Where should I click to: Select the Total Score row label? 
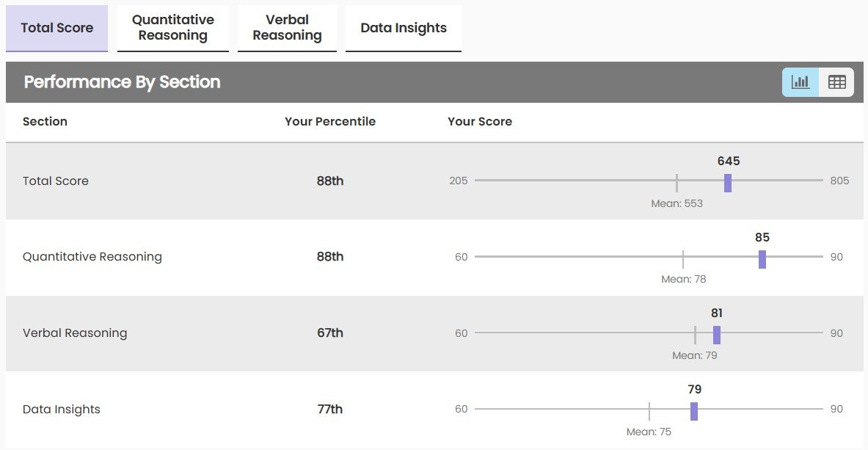tap(55, 181)
